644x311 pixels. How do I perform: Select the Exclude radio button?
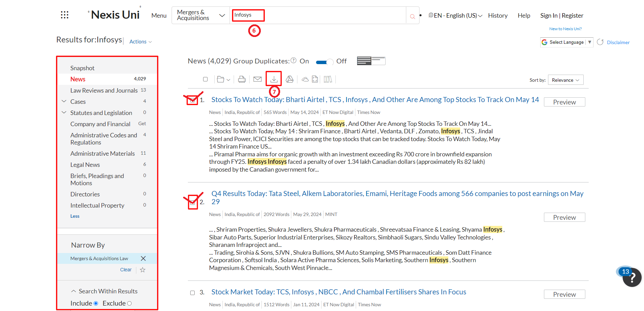click(129, 304)
